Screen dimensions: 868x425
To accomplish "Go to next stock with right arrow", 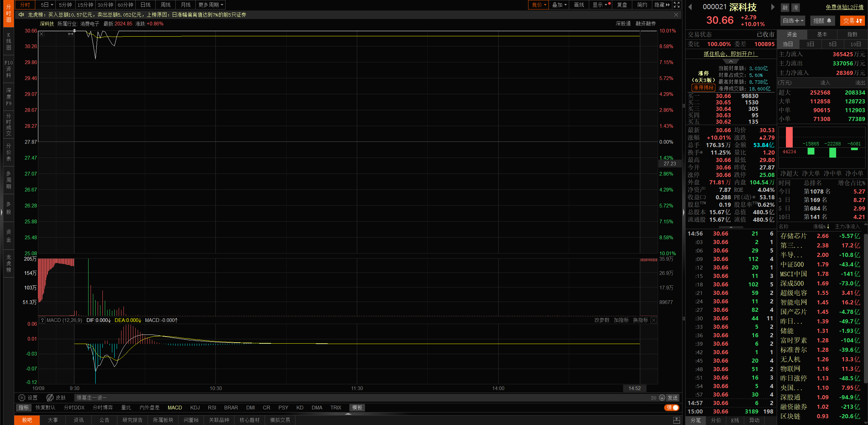I will 773,7.
